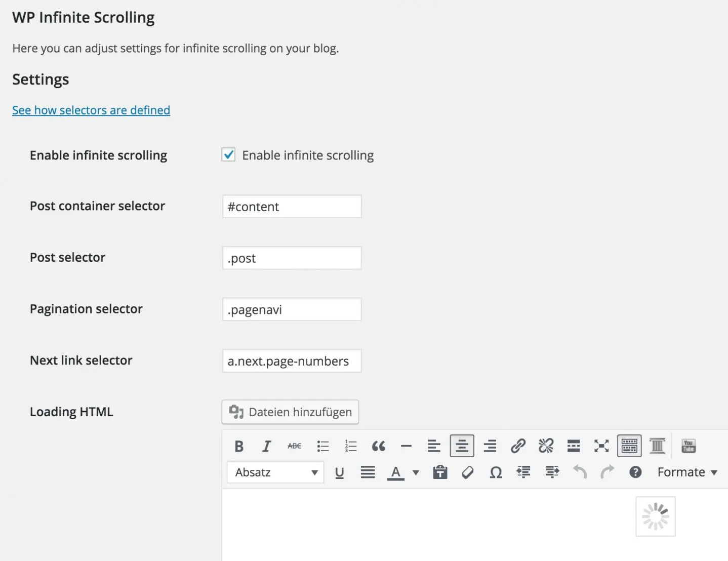The width and height of the screenshot is (728, 561).
Task: Uncheck Enable infinite scrolling checkbox
Action: [228, 154]
